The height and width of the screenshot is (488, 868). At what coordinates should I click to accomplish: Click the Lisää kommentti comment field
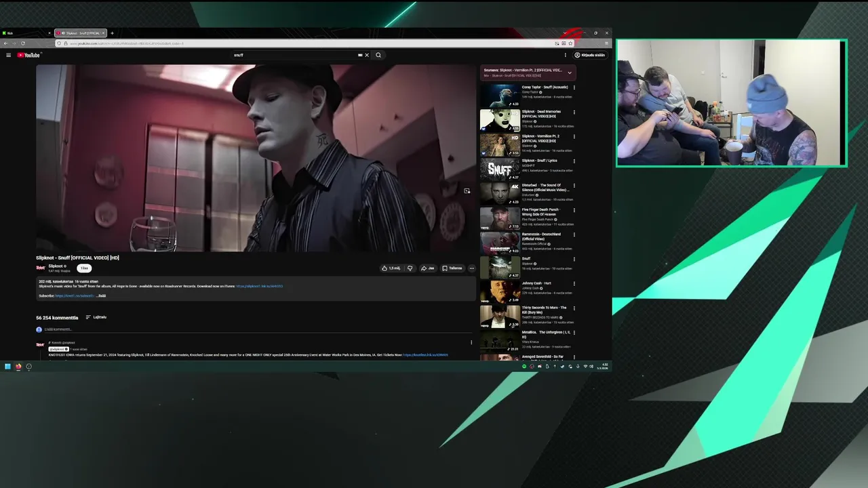click(258, 329)
